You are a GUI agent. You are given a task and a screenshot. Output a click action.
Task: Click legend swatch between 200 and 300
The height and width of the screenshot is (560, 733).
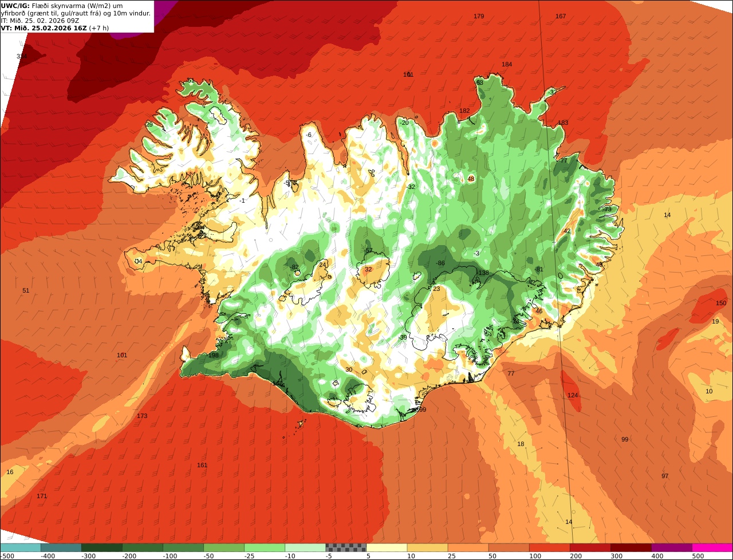coord(590,547)
